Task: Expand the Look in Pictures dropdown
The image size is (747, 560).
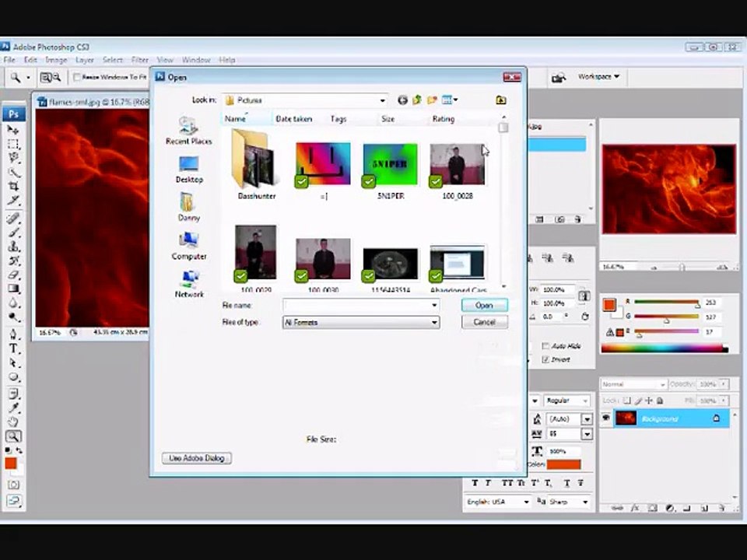Action: 382,100
